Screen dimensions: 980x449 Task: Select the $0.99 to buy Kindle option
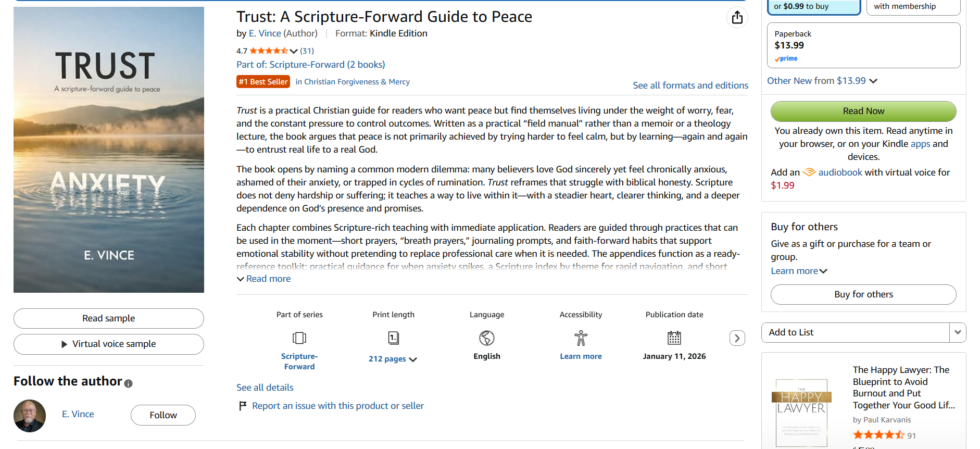(x=814, y=7)
